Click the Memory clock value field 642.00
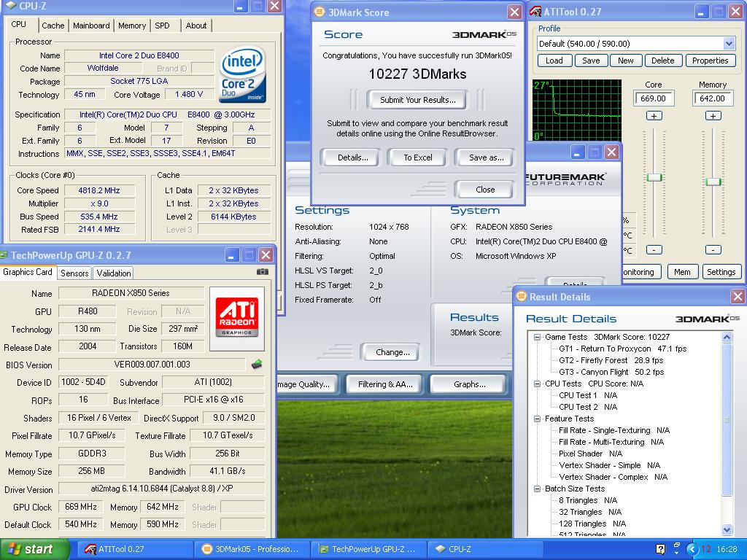The width and height of the screenshot is (747, 560). coord(713,98)
